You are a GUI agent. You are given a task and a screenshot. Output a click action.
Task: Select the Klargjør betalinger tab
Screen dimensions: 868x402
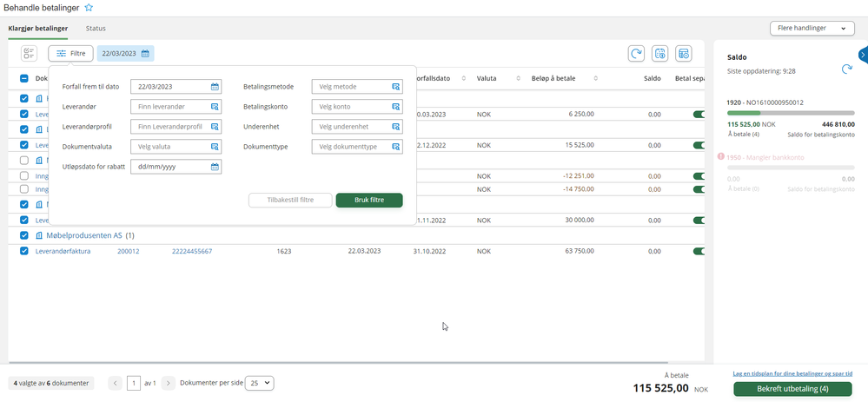pyautogui.click(x=38, y=28)
